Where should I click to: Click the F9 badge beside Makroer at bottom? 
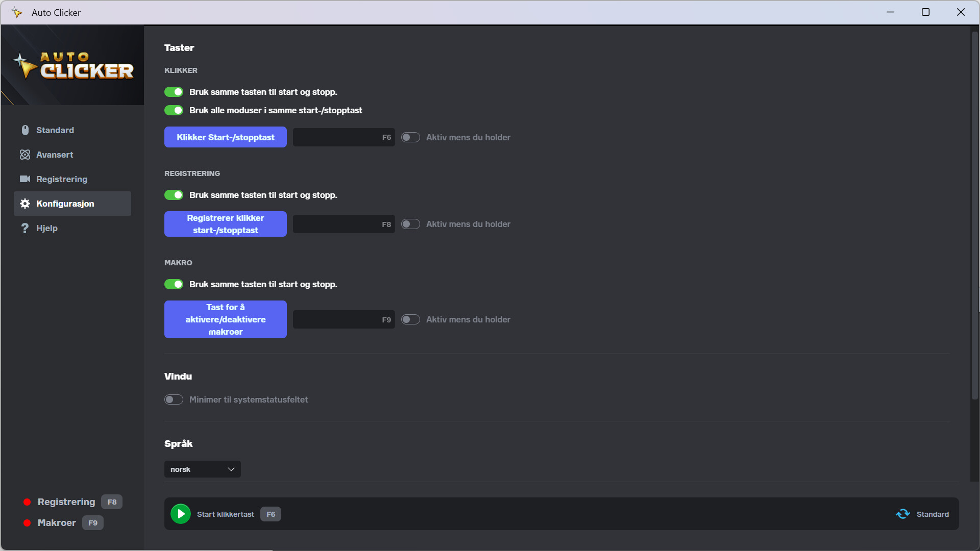click(93, 523)
